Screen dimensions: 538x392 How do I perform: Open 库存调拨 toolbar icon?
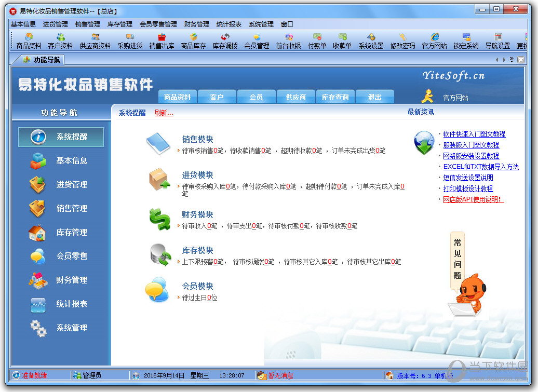[x=225, y=41]
